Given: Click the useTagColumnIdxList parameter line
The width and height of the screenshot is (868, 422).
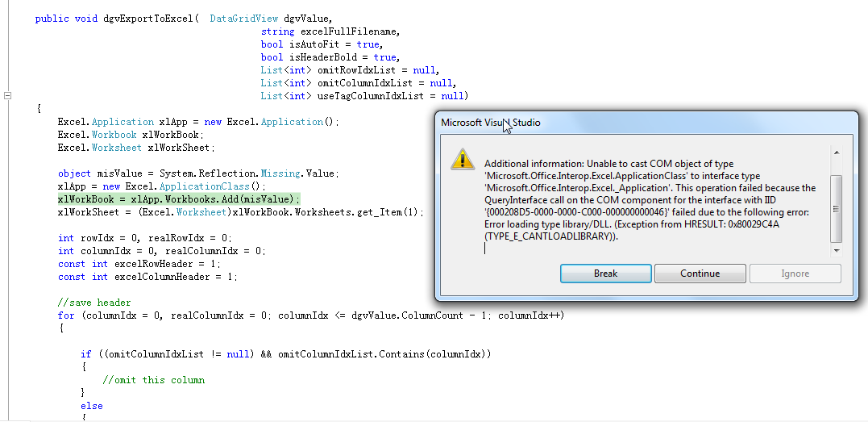Looking at the screenshot, I should (364, 96).
